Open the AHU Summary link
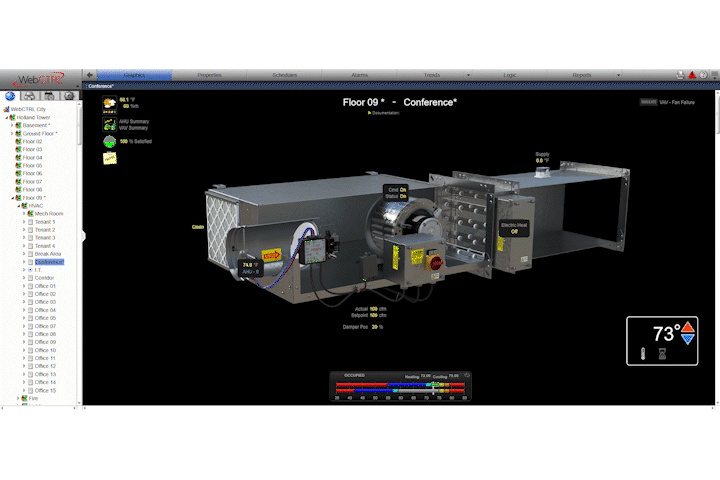Image resolution: width=720 pixels, height=480 pixels. click(134, 121)
